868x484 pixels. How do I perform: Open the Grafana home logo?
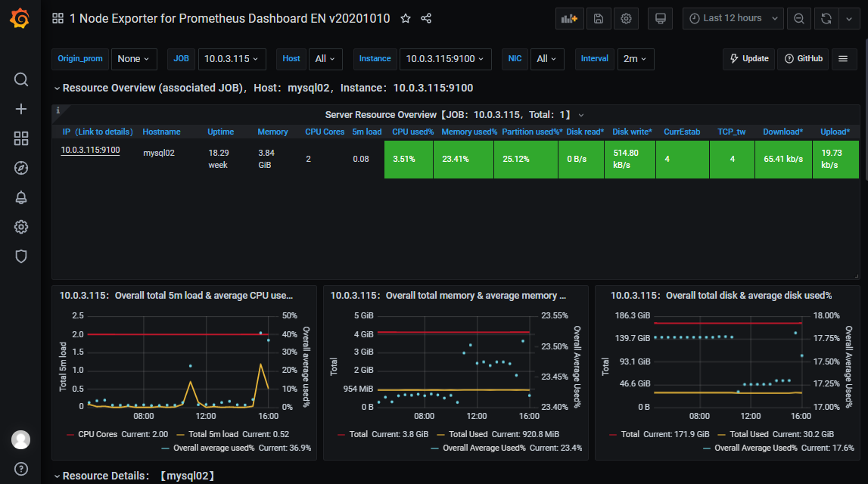(x=20, y=19)
